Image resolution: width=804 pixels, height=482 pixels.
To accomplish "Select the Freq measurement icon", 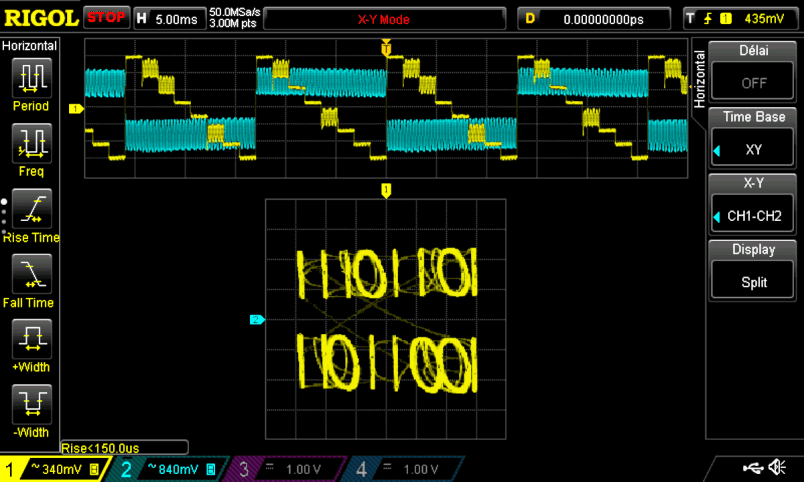I will pos(30,143).
